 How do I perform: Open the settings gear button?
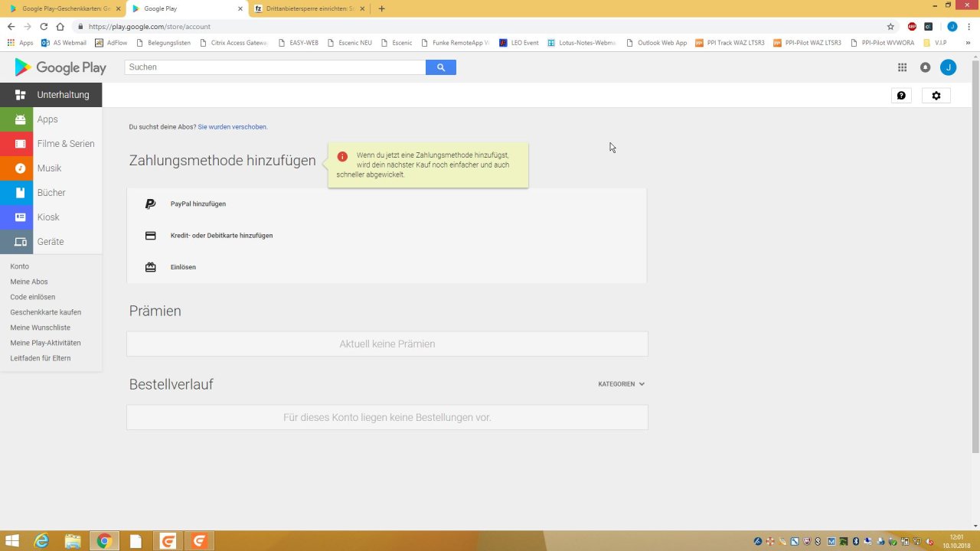click(x=936, y=96)
